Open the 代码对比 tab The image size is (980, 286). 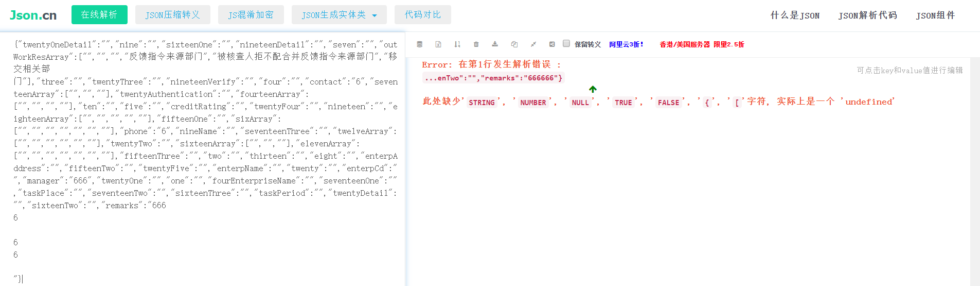coord(423,15)
